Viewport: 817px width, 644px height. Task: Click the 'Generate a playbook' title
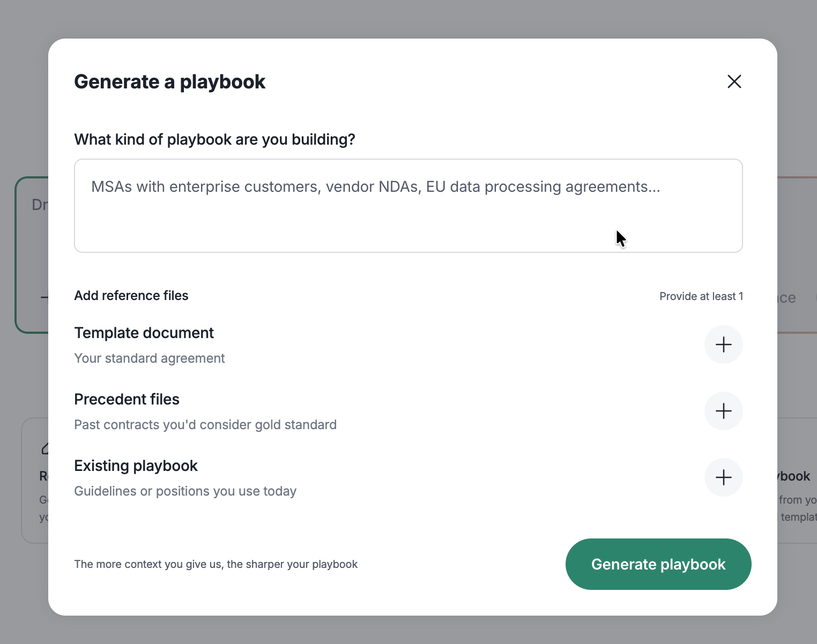click(169, 81)
